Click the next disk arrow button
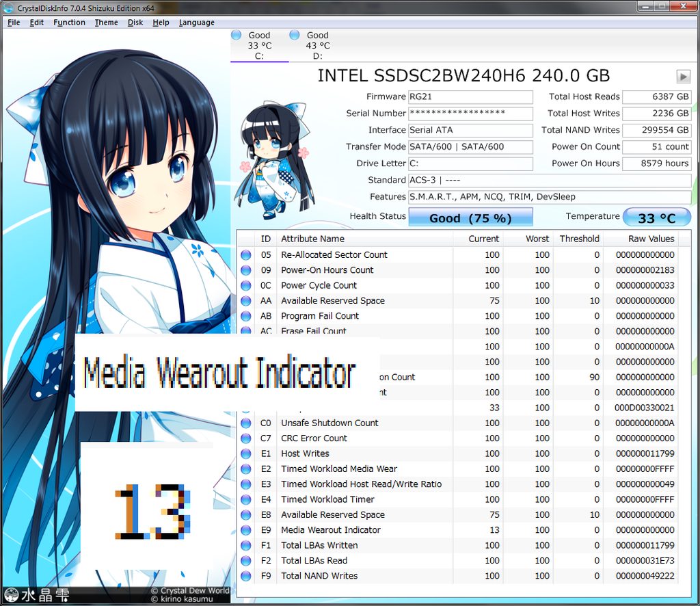700x606 pixels. (683, 77)
